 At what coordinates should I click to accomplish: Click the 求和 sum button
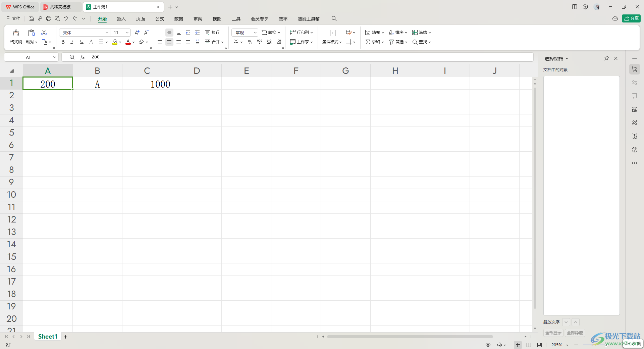tap(374, 42)
